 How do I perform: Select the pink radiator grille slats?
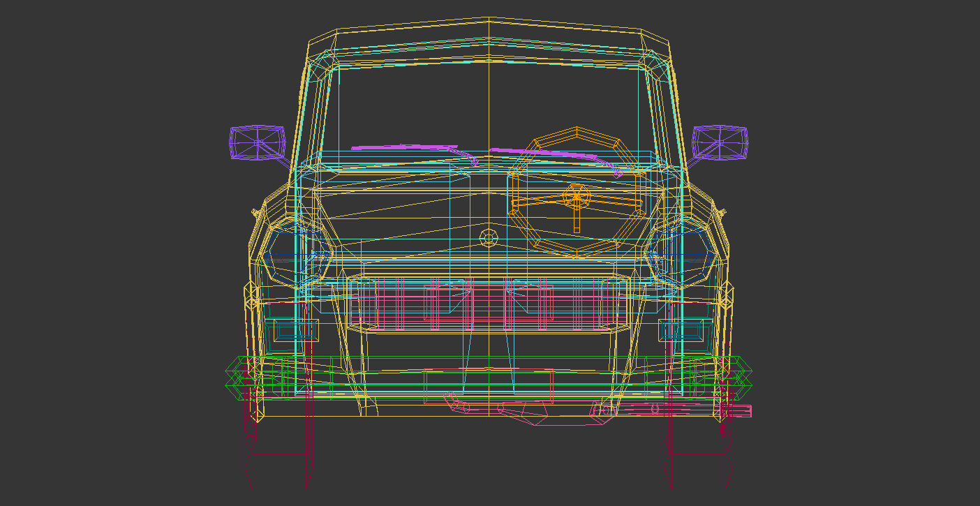[x=489, y=304]
